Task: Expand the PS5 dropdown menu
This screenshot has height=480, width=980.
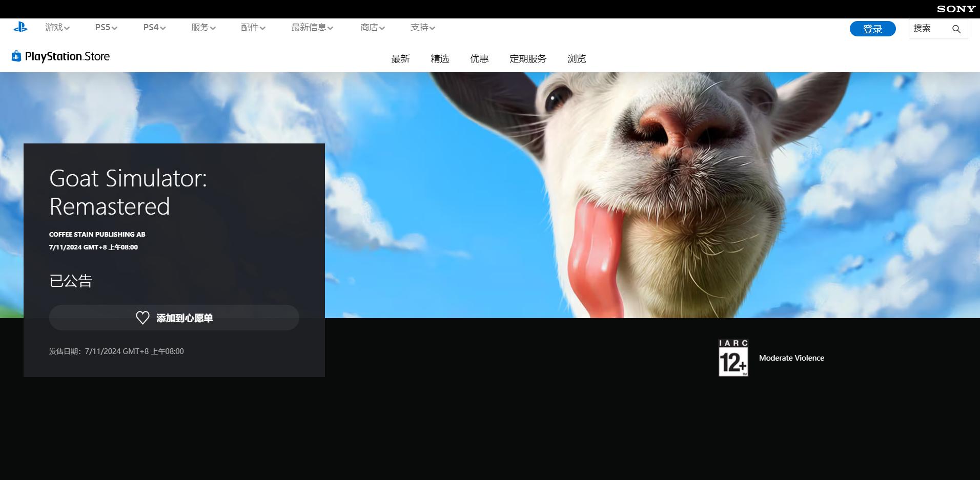Action: [106, 28]
